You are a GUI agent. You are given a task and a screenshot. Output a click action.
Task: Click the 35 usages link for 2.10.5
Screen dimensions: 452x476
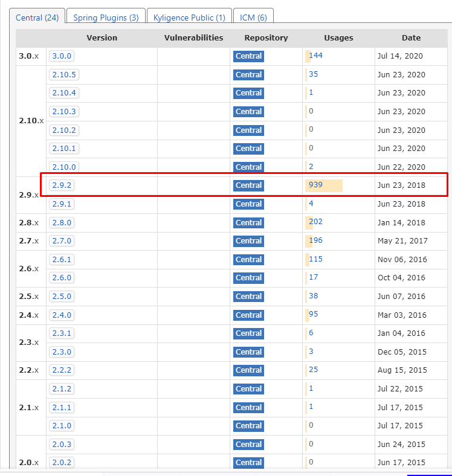coord(313,74)
